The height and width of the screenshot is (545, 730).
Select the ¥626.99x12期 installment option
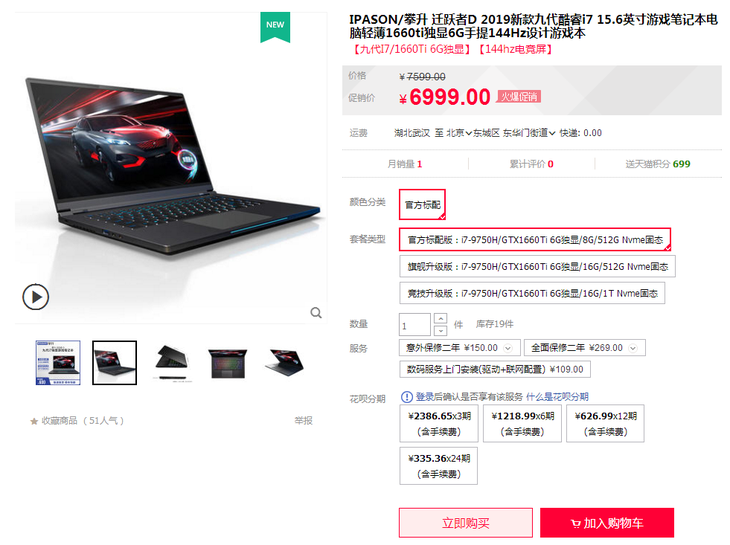pyautogui.click(x=605, y=423)
